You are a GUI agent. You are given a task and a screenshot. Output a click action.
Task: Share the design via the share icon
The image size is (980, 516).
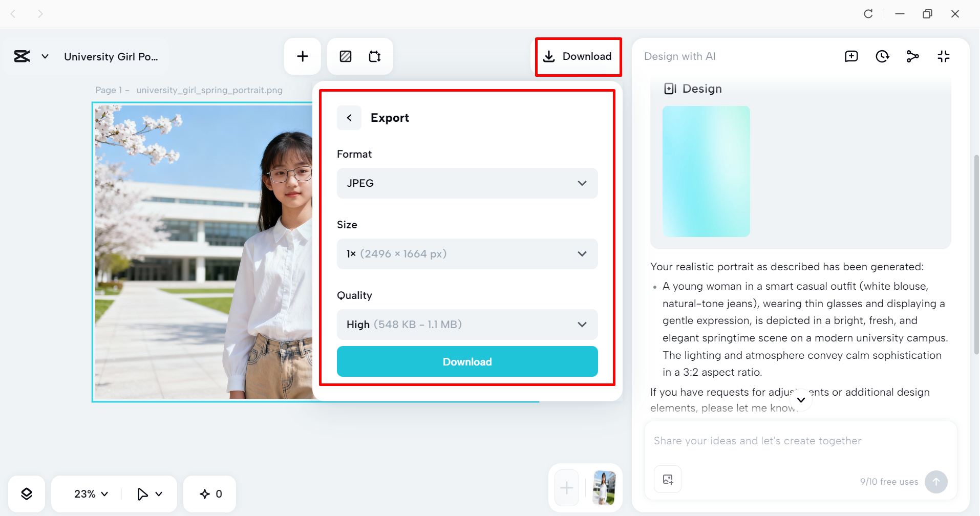[x=913, y=56]
